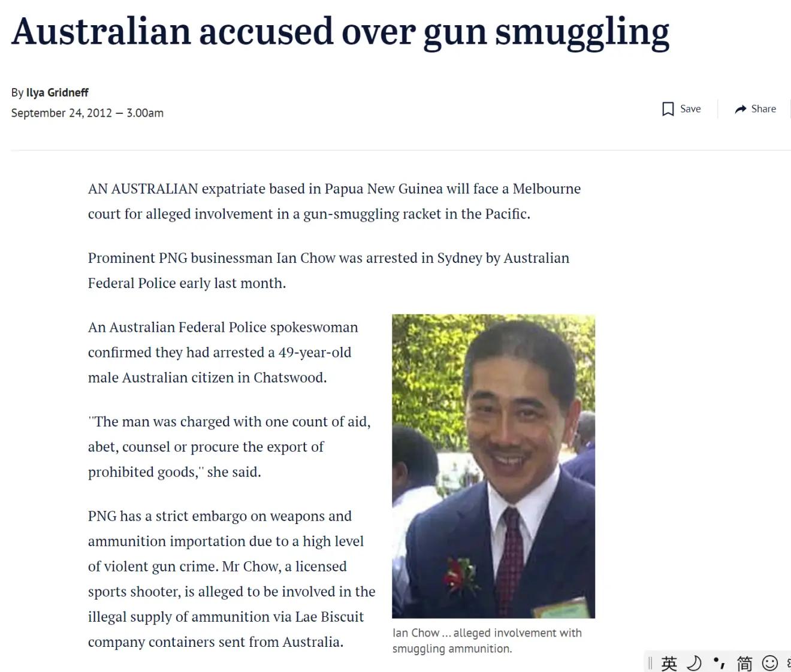This screenshot has width=791, height=672.
Task: Click the Save button label
Action: coord(690,109)
